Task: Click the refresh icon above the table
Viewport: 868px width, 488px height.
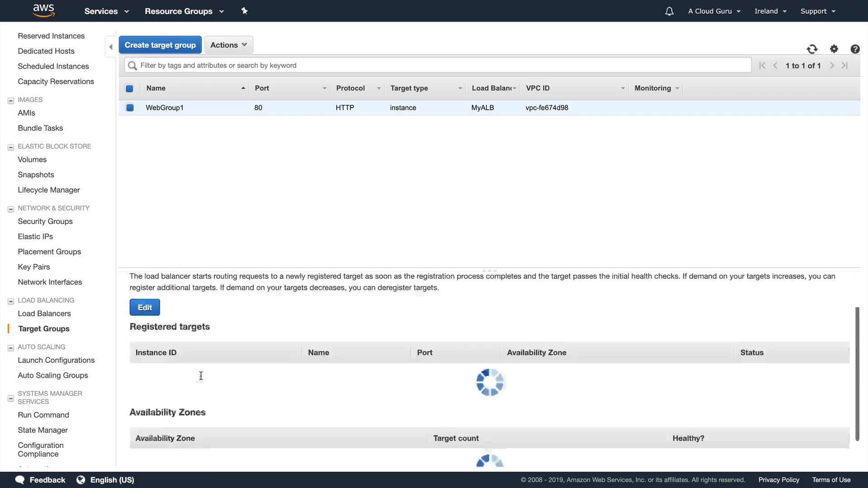Action: click(x=812, y=49)
